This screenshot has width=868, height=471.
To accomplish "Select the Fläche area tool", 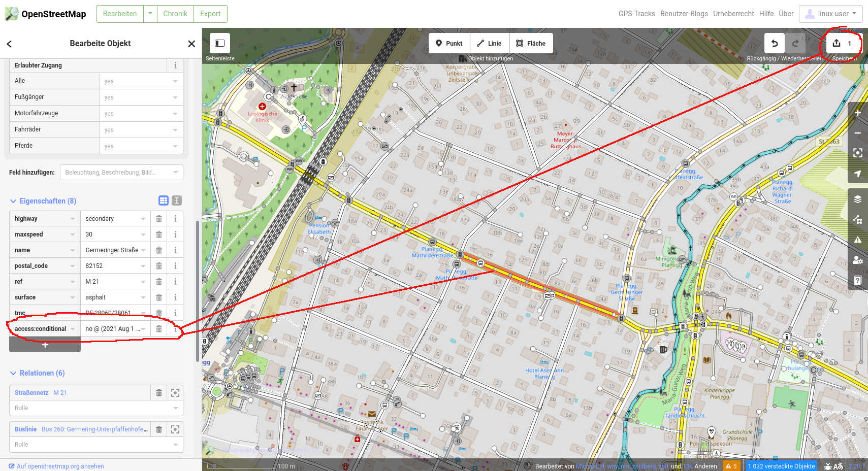I will (531, 43).
